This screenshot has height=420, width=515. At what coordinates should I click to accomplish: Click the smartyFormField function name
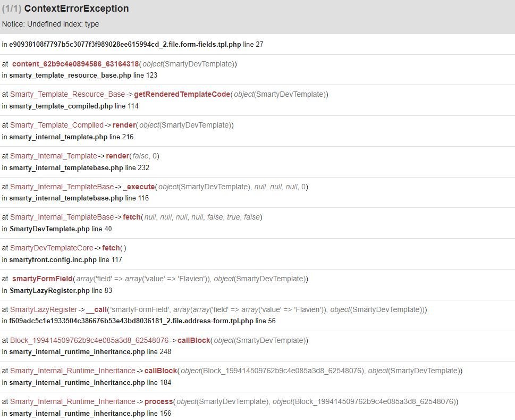(42, 279)
